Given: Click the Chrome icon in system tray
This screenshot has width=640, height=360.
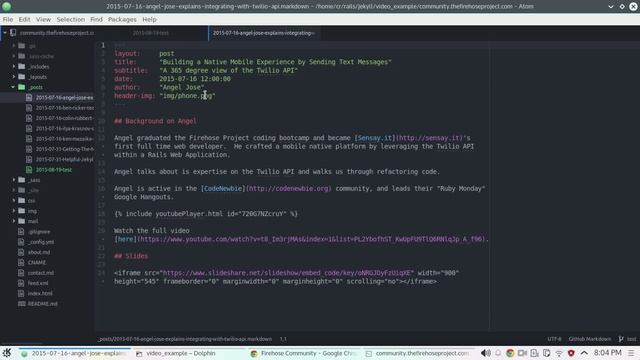Looking at the screenshot, I should point(510,353).
